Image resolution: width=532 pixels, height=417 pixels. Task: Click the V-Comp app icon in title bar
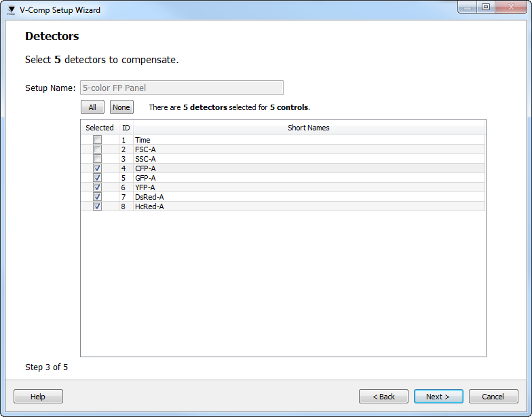point(11,10)
